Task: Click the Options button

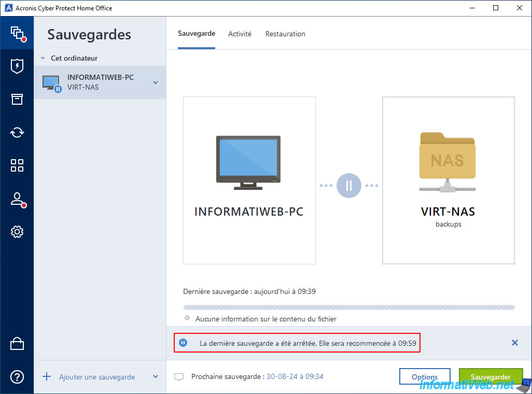Action: click(425, 376)
